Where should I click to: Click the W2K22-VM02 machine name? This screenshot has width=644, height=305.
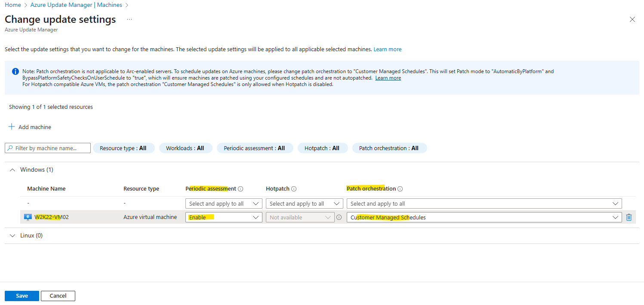point(52,217)
